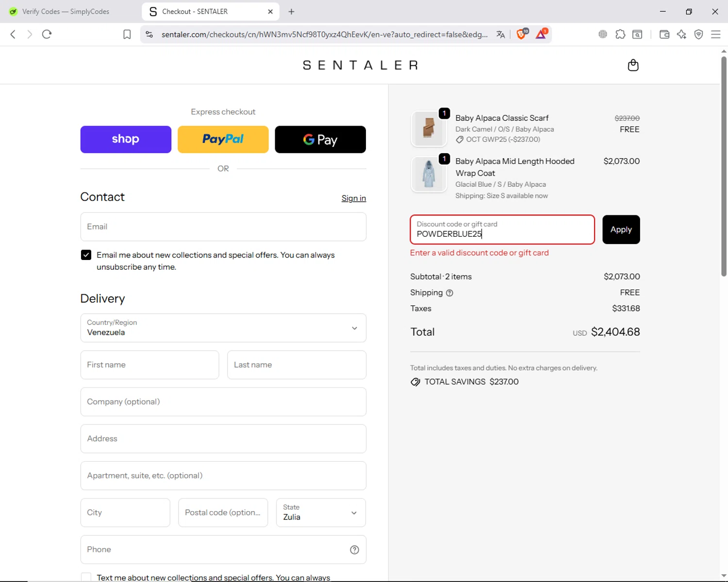Pay with Google Pay button
Viewport: 728px width, 582px height.
click(x=320, y=140)
